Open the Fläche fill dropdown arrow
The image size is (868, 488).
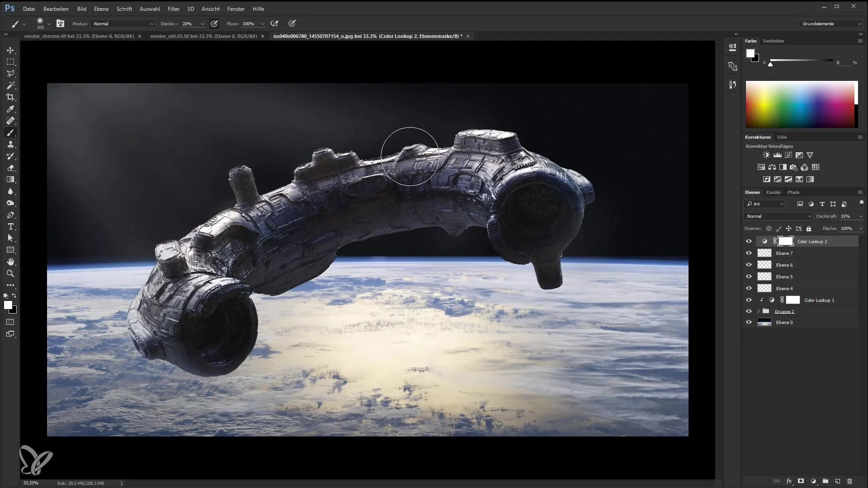860,229
